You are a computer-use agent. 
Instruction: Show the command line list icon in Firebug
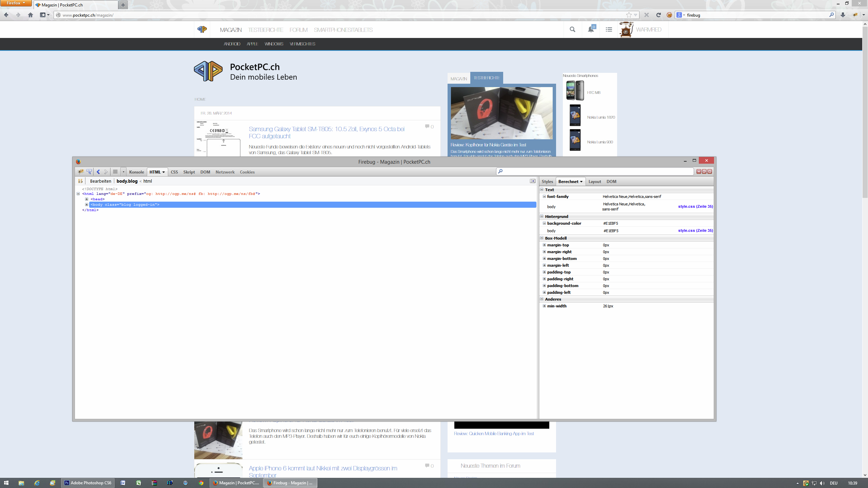pos(115,172)
